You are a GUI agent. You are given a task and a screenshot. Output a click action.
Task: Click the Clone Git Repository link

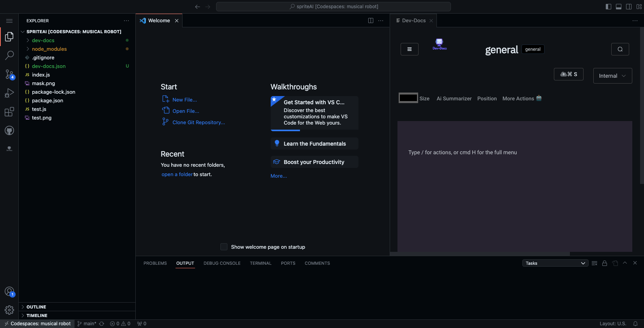pos(199,123)
